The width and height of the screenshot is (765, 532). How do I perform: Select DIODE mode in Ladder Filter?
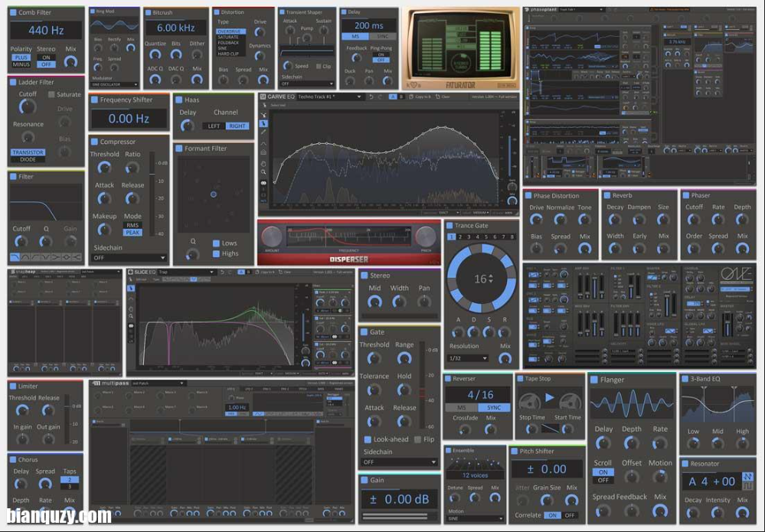click(28, 159)
